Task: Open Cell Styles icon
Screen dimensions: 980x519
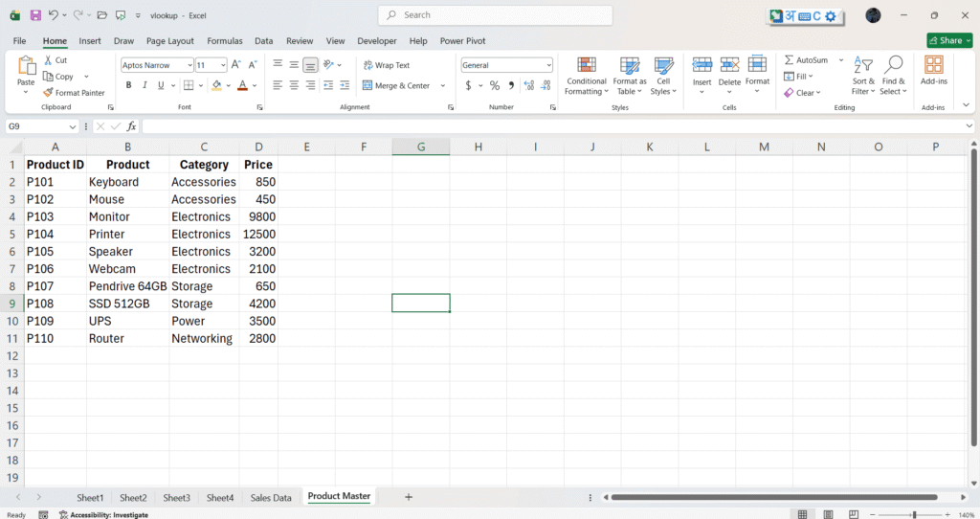Action: tap(663, 65)
